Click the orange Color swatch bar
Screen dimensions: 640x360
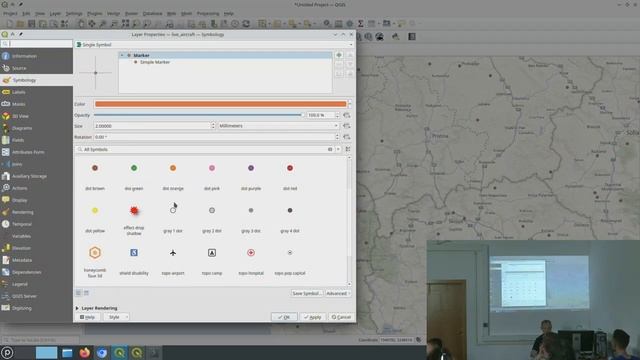click(x=220, y=104)
